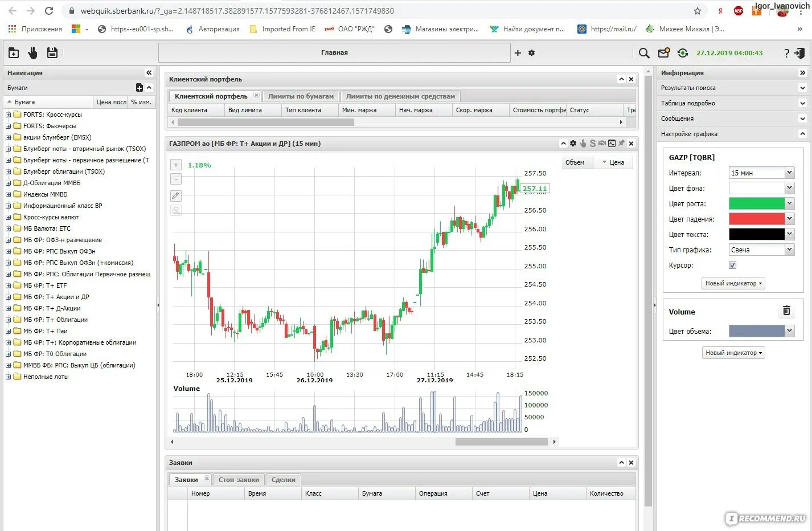The width and height of the screenshot is (812, 531).
Task: Expand Таблица подробно section
Action: (x=802, y=103)
